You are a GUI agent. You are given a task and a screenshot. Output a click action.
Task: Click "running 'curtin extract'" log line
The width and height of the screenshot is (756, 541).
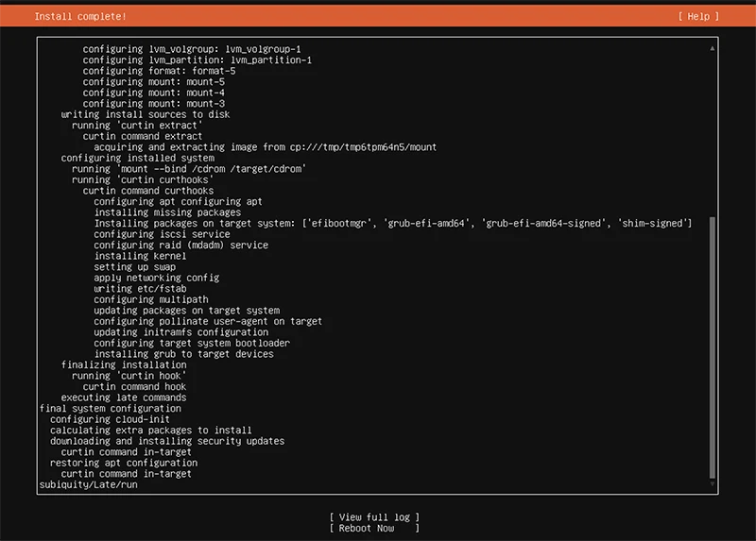coord(137,126)
